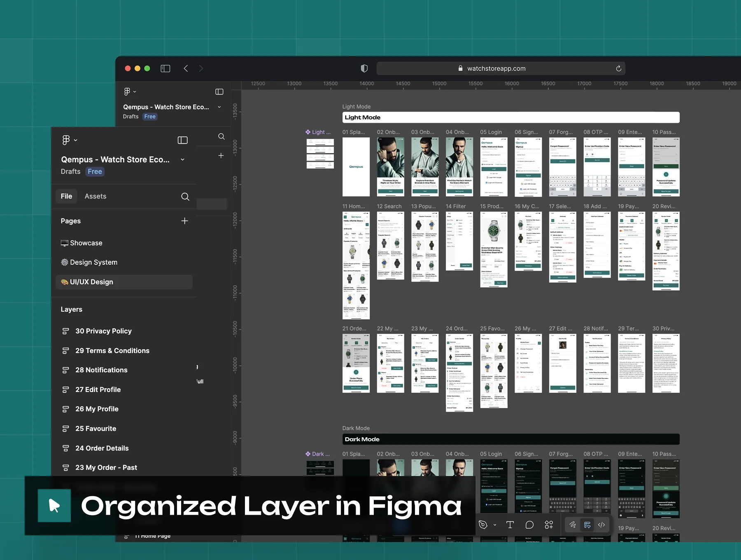Click the Light component set label on canvas
The height and width of the screenshot is (560, 741).
point(318,132)
